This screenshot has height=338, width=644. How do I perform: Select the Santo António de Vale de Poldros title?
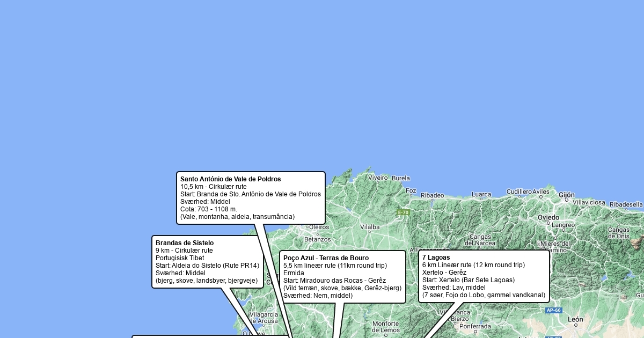pyautogui.click(x=230, y=179)
